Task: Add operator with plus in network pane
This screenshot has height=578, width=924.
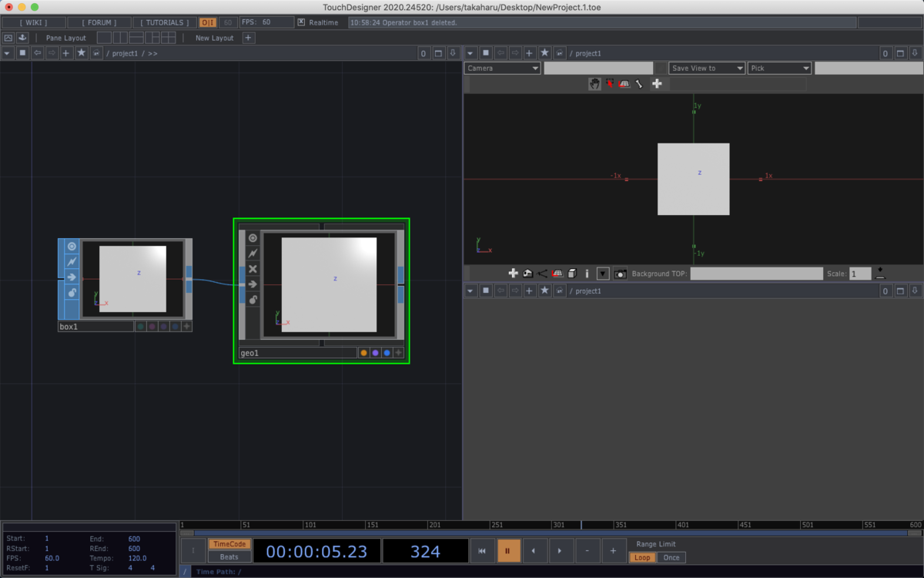Action: pos(66,53)
